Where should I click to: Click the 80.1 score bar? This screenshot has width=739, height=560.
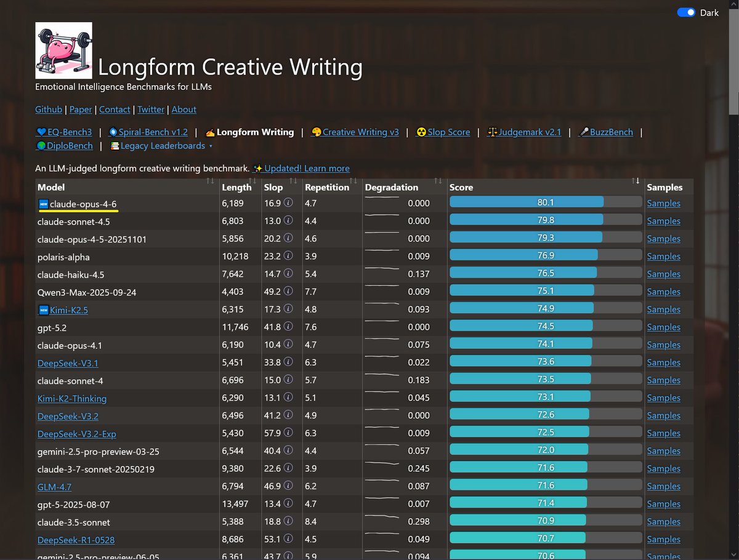tap(546, 202)
